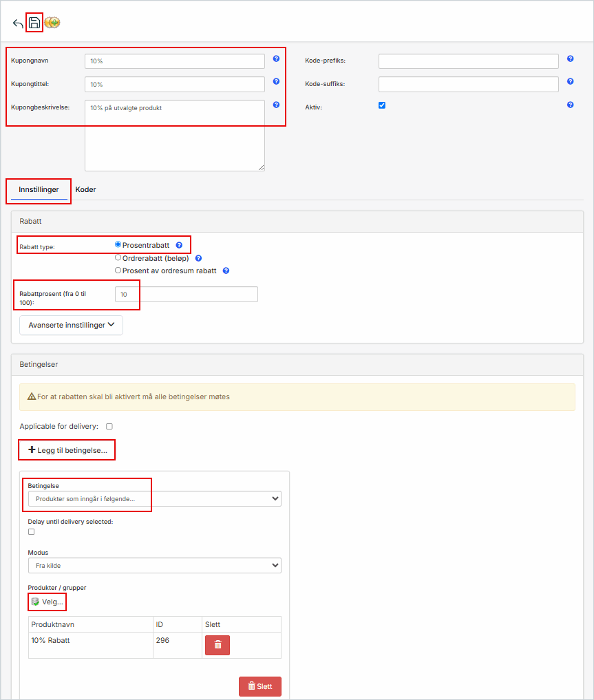Click help icon next to Ordrerabatt (beløp)
594x700 pixels.
(198, 258)
